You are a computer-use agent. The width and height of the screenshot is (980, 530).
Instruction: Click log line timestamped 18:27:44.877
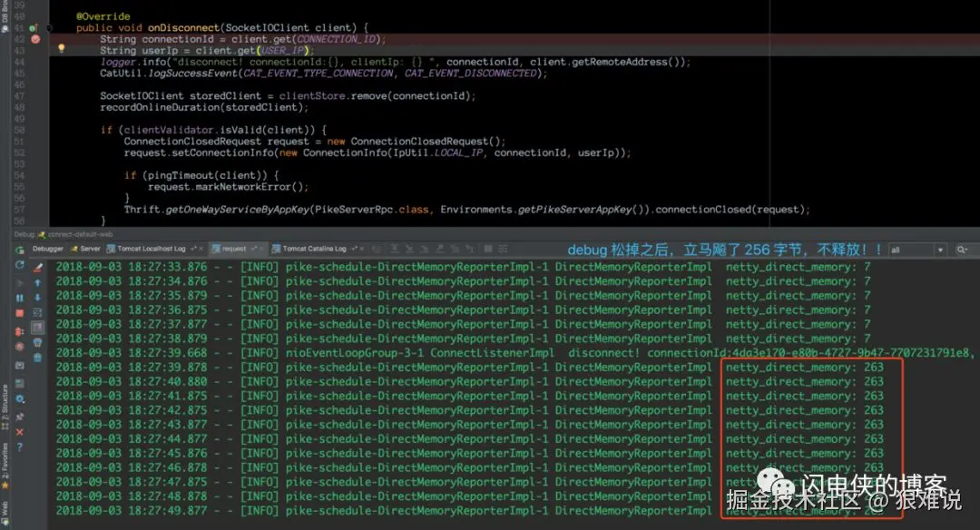(x=469, y=439)
